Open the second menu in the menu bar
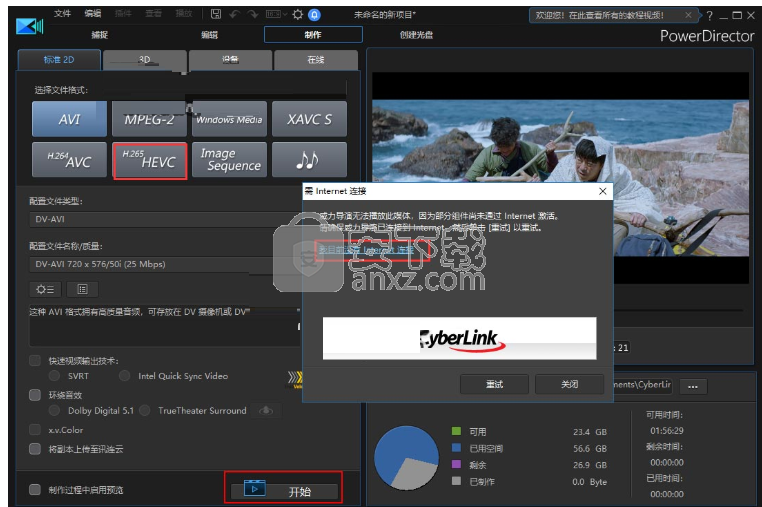Image resolution: width=762 pixels, height=507 pixels. 92,14
